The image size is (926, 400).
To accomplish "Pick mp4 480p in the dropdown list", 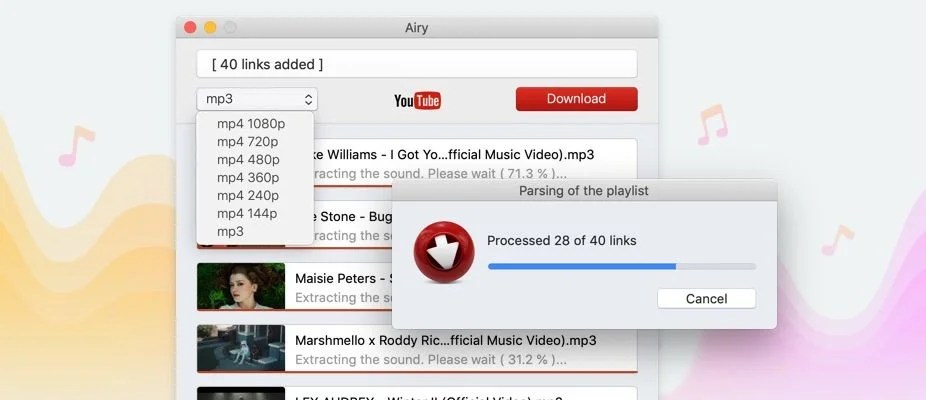I will [248, 160].
